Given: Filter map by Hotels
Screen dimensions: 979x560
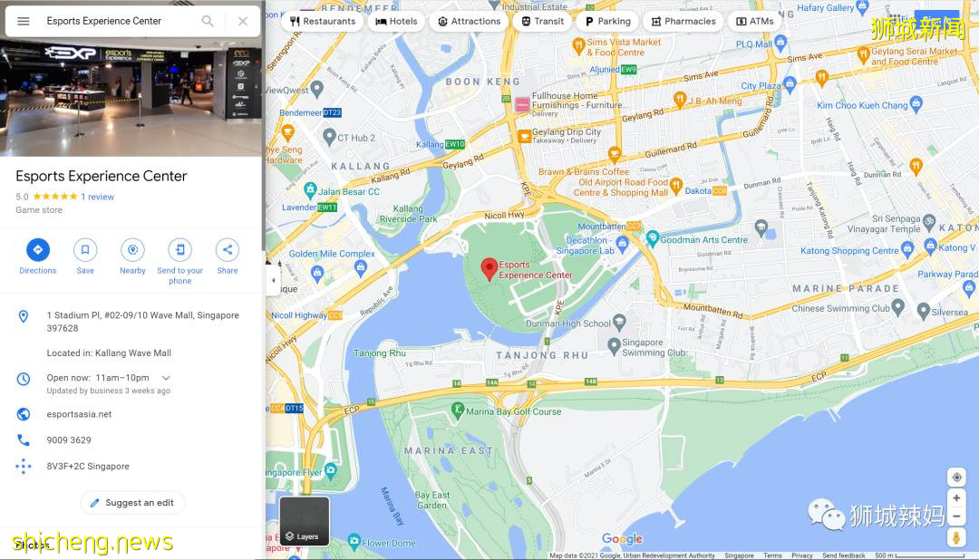Looking at the screenshot, I should [396, 21].
